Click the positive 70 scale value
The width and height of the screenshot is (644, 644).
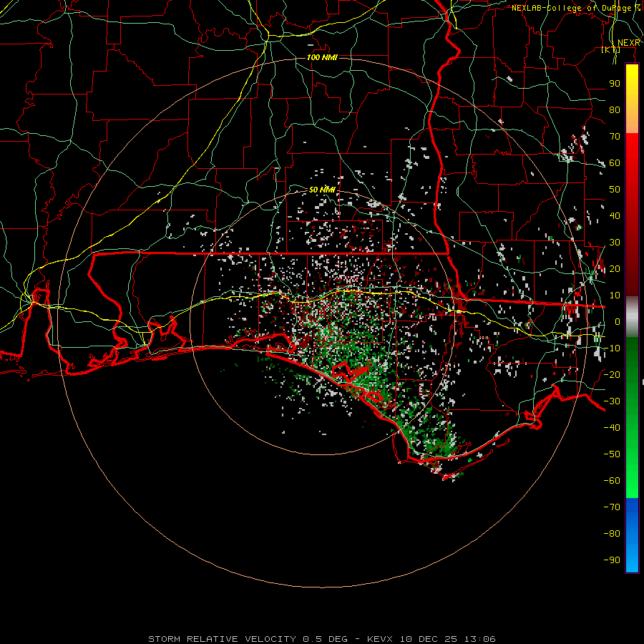615,137
